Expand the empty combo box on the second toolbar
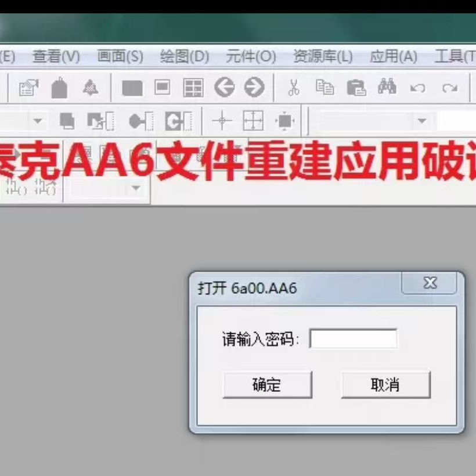The height and width of the screenshot is (476, 476). (x=421, y=122)
